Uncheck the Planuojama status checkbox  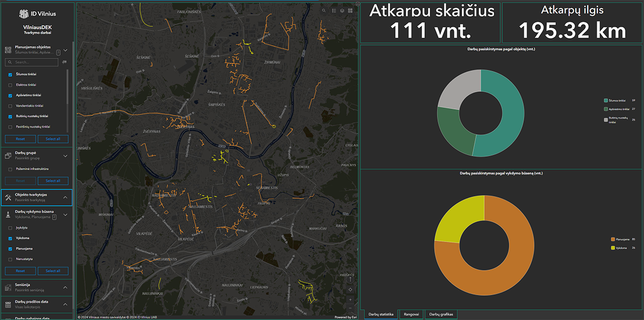point(11,249)
